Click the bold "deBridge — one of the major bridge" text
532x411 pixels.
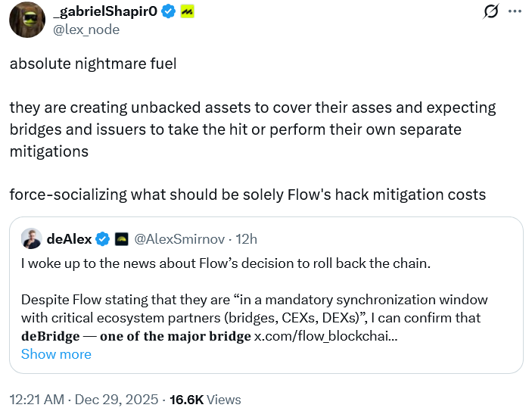(135, 336)
